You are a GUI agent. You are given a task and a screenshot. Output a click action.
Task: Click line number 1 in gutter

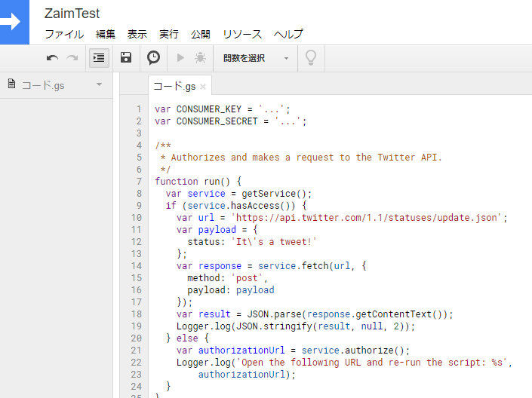[139, 109]
